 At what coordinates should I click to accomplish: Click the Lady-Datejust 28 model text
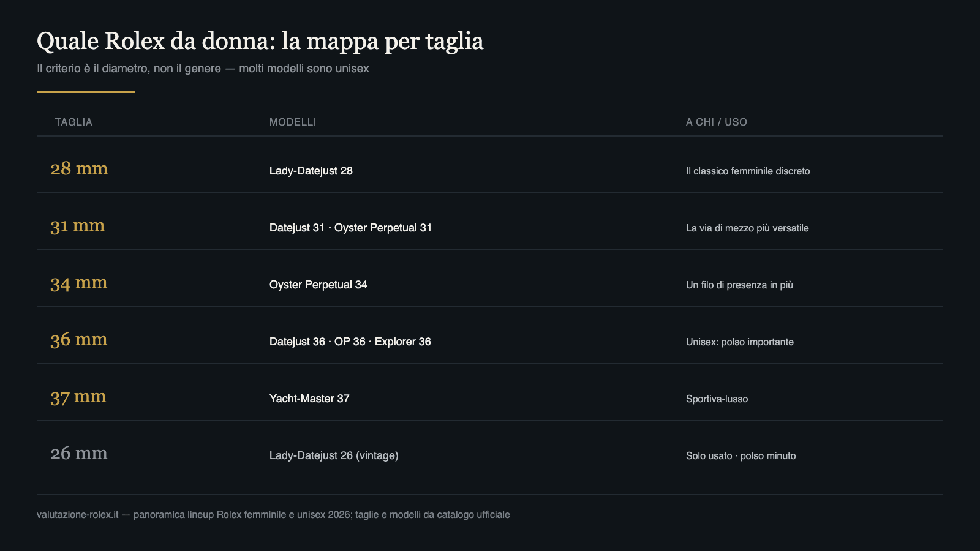coord(311,171)
